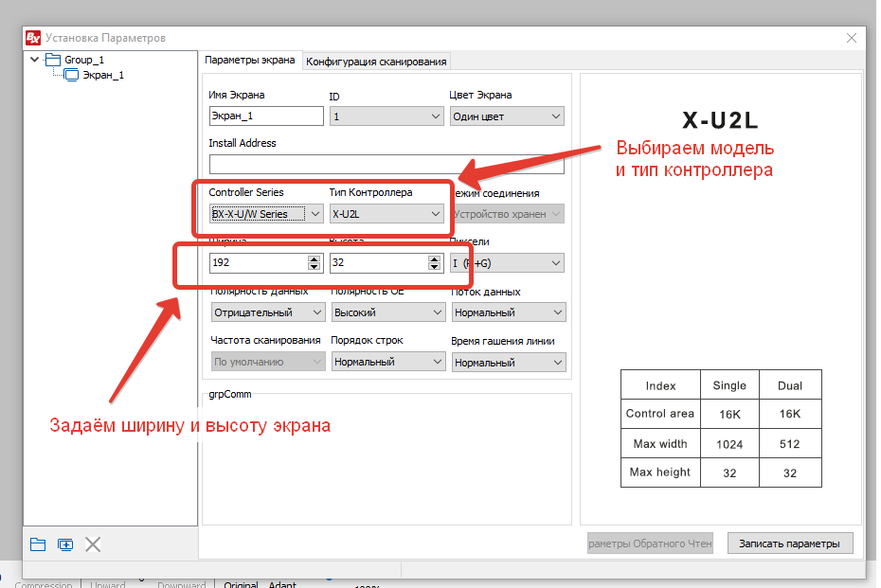Close the Установка Параметров dialog
Viewport: 881px width, 588px height.
pyautogui.click(x=852, y=38)
